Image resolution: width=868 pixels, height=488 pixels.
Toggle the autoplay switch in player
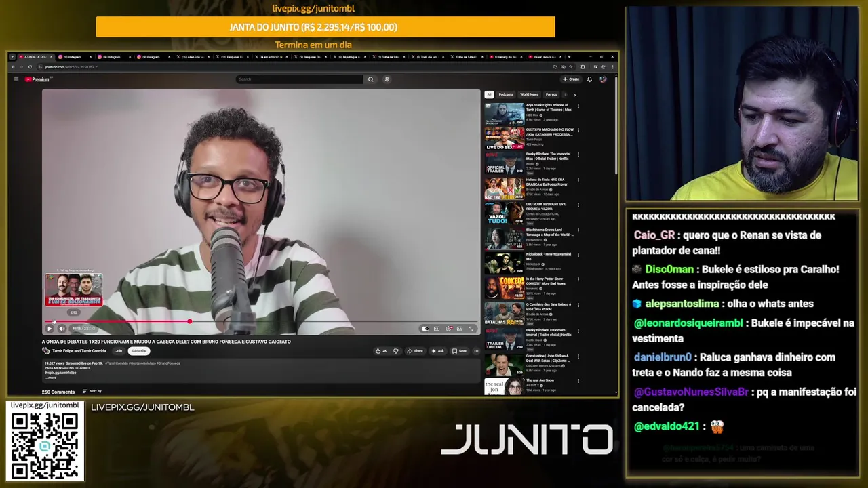[x=425, y=329]
